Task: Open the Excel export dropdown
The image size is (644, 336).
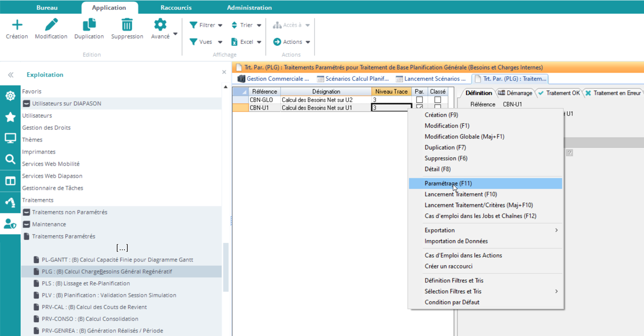Action: [x=246, y=42]
